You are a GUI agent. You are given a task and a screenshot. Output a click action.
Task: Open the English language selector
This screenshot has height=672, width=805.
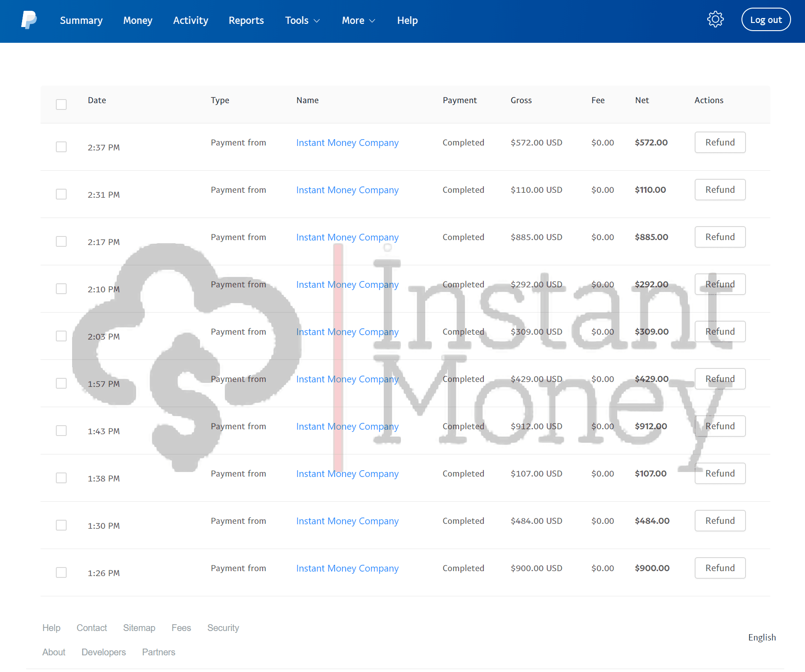pyautogui.click(x=762, y=637)
